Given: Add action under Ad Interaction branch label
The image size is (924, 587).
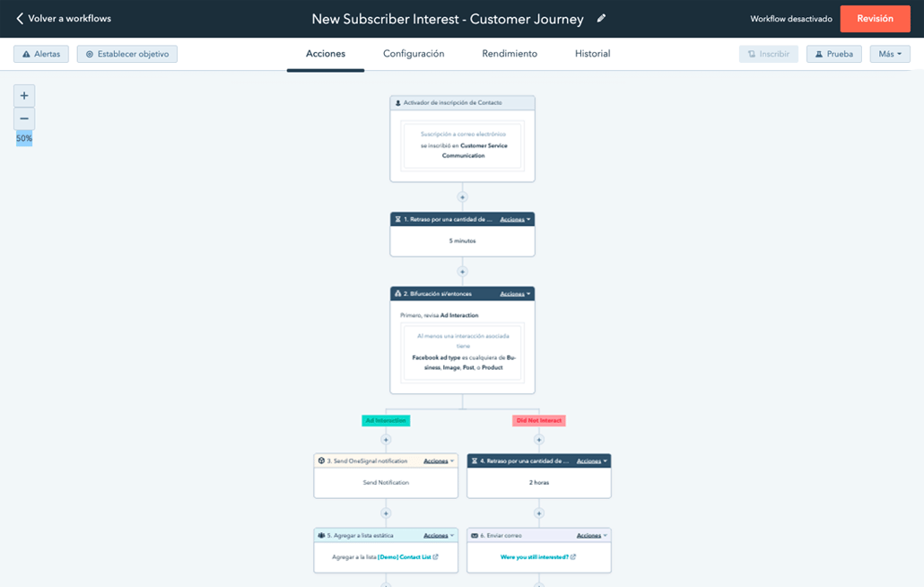Looking at the screenshot, I should 386,440.
